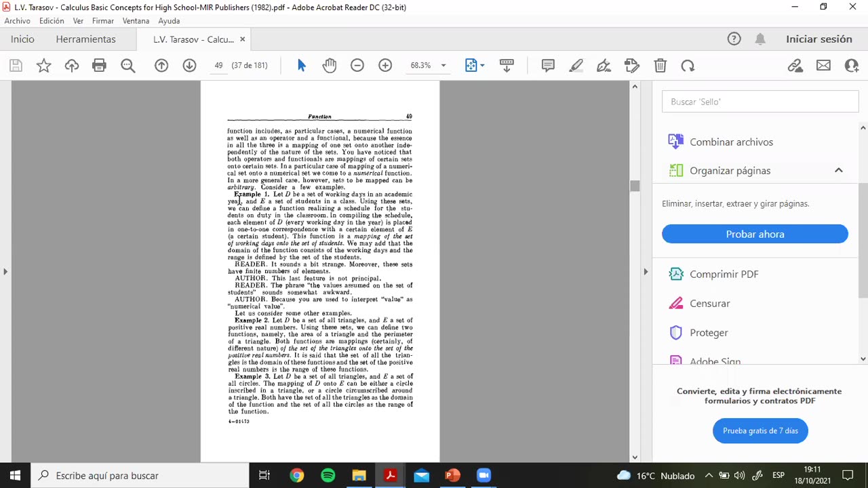The width and height of the screenshot is (868, 488).
Task: Switch to the Inicio tab
Action: [x=22, y=39]
